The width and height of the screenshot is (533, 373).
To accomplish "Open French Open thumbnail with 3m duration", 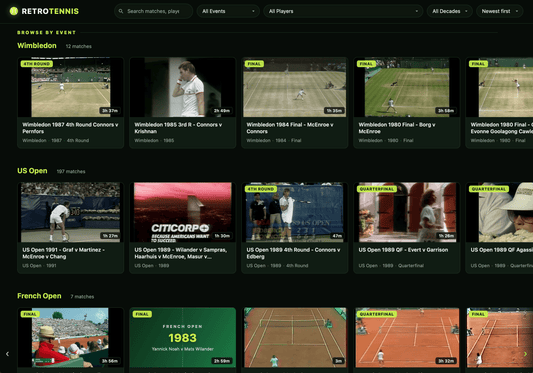I will [295, 338].
